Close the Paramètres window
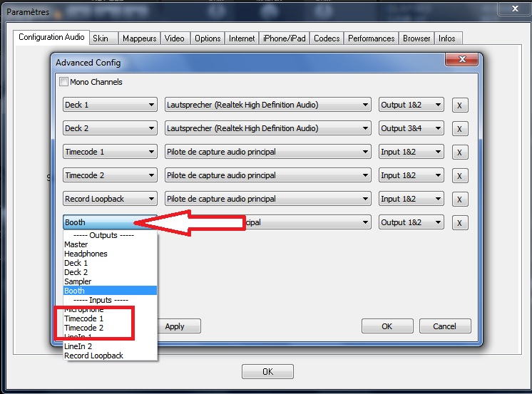The width and height of the screenshot is (532, 394). [x=515, y=9]
